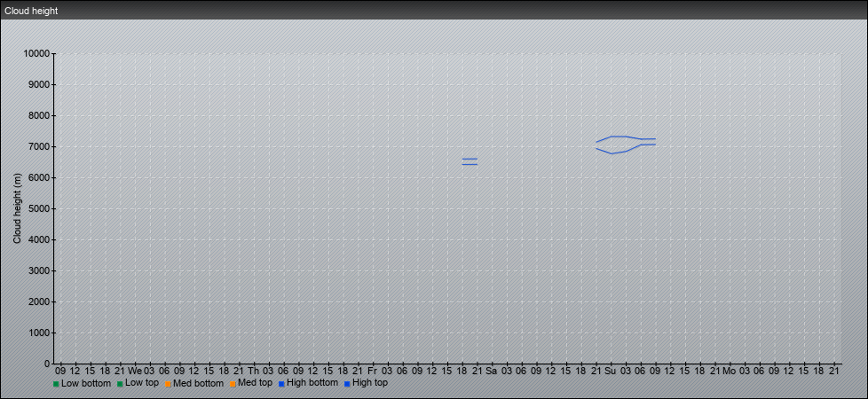
Task: Toggle the Med bottom legend series
Action: (193, 384)
